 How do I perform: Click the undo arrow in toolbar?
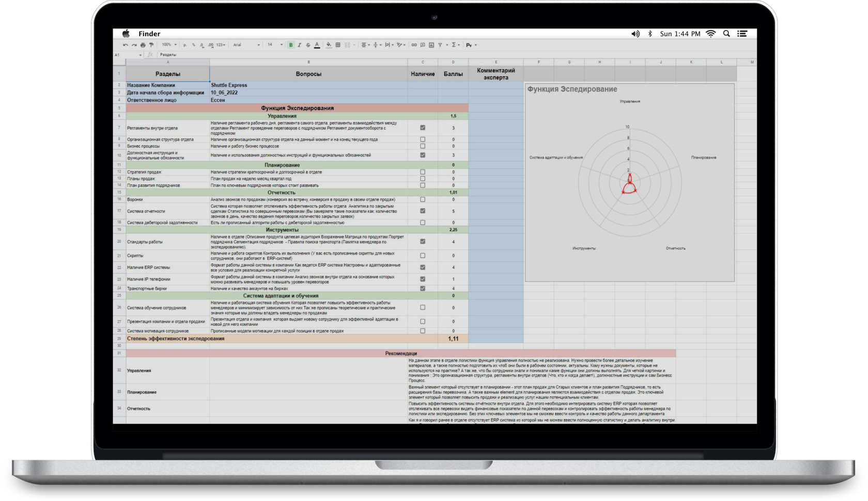click(x=125, y=45)
